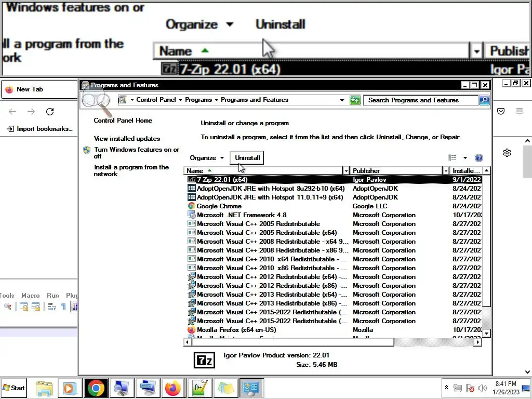Image resolution: width=532 pixels, height=399 pixels.
Task: Click the horizontal scrollbar thumb in program list
Action: pyautogui.click(x=293, y=342)
